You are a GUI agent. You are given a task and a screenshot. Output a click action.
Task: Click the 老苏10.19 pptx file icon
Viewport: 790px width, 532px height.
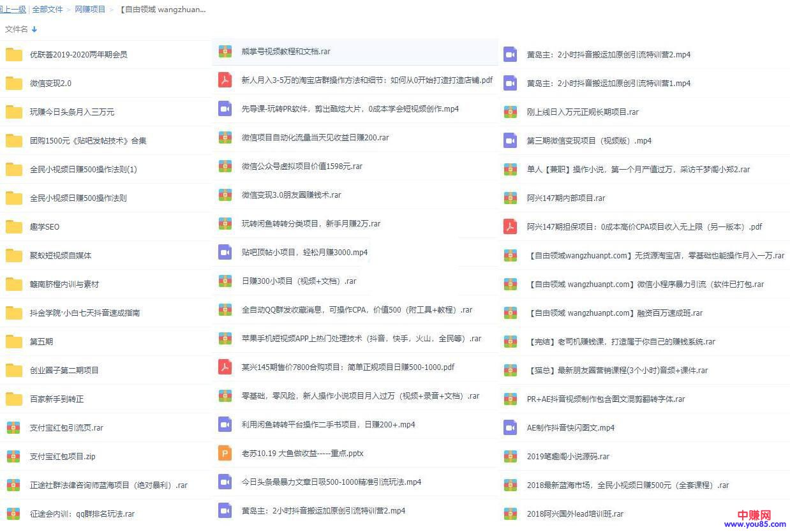point(225,454)
